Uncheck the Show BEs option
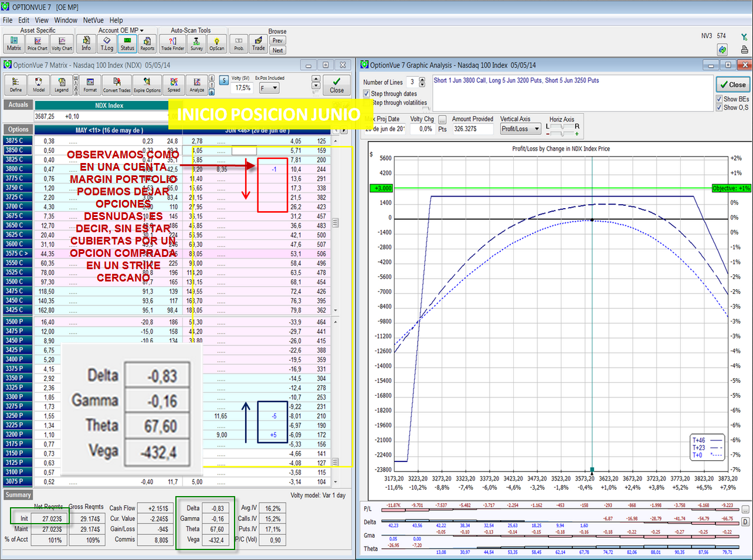The width and height of the screenshot is (753, 560). coord(719,99)
